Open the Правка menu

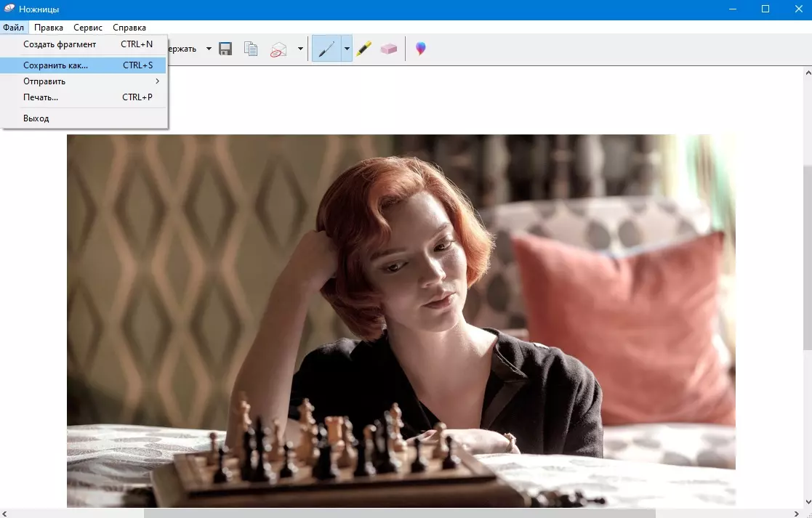point(49,28)
